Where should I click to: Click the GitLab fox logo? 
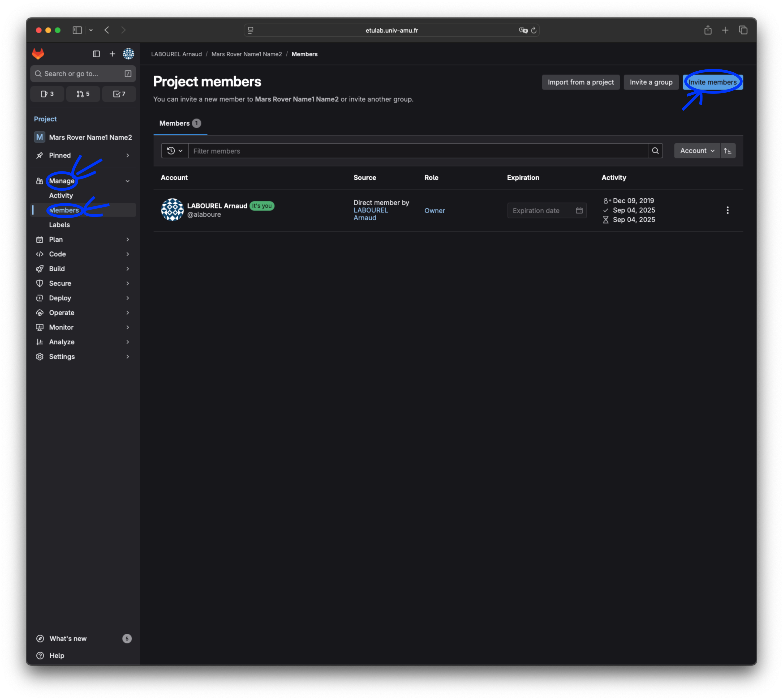tap(38, 54)
